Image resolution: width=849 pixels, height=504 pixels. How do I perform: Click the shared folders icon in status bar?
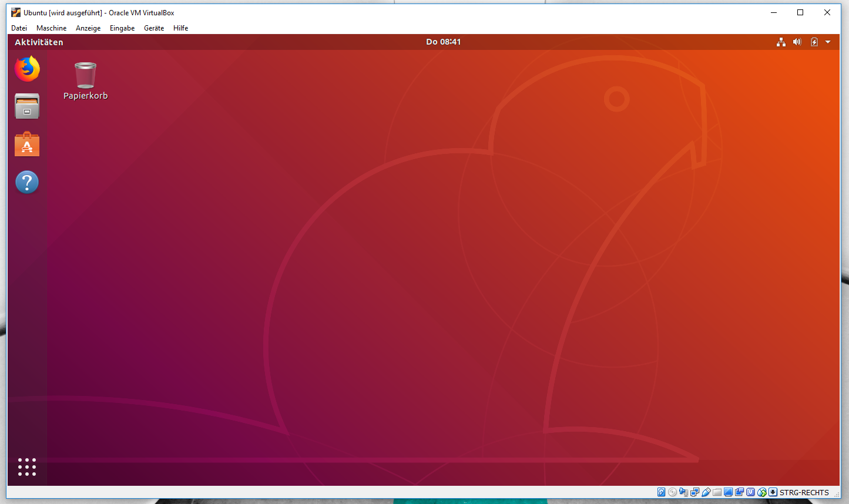point(717,492)
